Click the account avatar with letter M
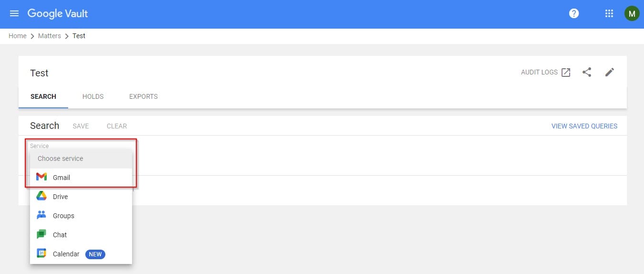The height and width of the screenshot is (274, 644). point(632,13)
